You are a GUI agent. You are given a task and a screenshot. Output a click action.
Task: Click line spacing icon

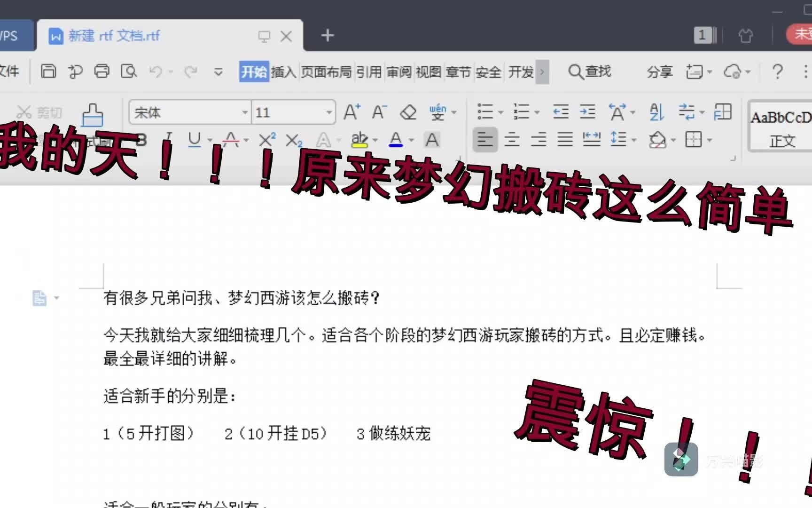click(618, 140)
